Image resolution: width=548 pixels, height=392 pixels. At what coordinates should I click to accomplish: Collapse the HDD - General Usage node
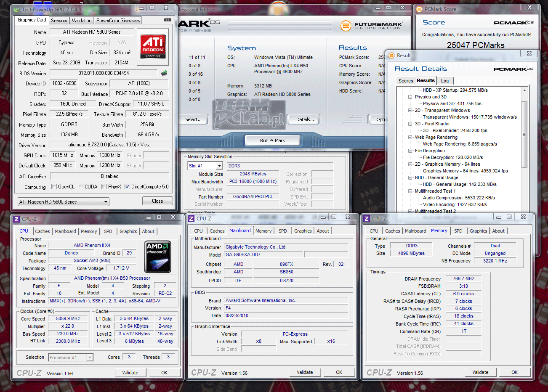tap(410, 177)
